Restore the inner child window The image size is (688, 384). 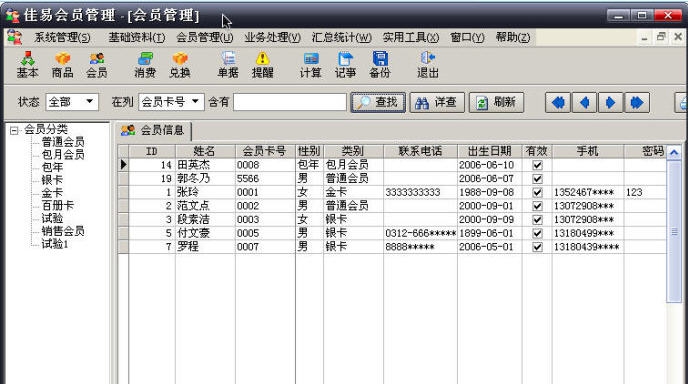tap(661, 37)
